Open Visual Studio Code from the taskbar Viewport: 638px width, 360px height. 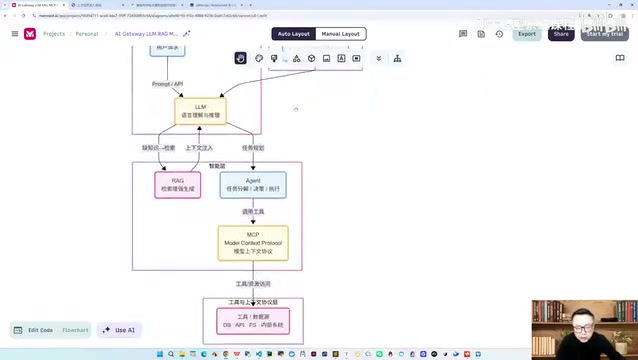pyautogui.click(x=259, y=354)
